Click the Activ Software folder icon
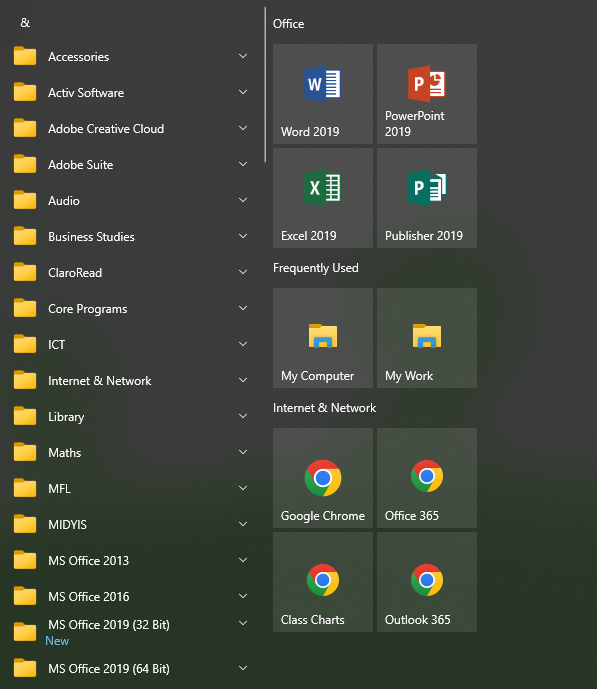This screenshot has width=597, height=689. pos(25,92)
